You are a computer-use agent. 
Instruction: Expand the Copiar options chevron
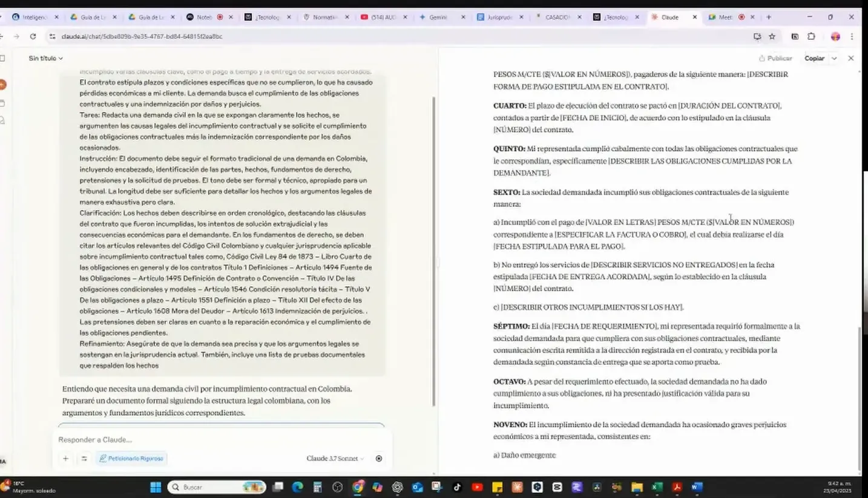(834, 58)
